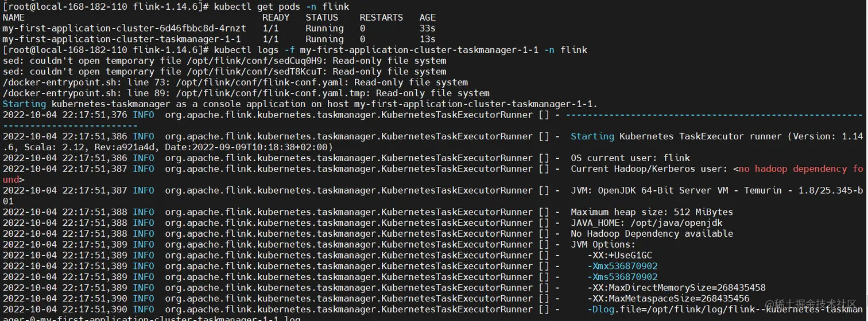Click 'Starting Kubernetes TaskExecutor runner' text
868x321 pixels.
(x=676, y=136)
